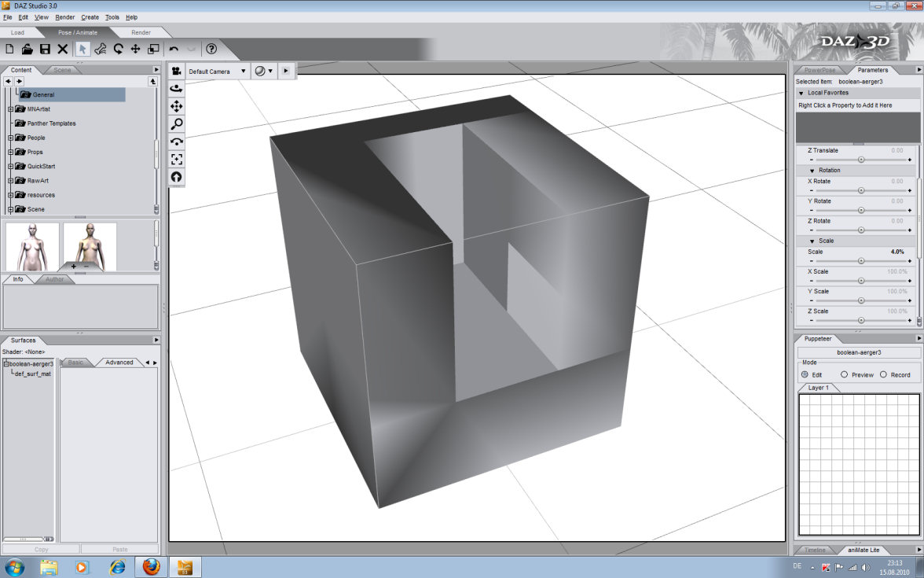
Task: Switch to the PowerPose tab
Action: coord(819,69)
